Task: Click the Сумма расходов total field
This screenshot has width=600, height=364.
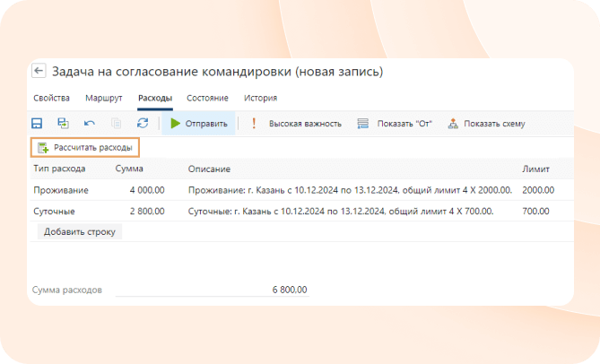Action: click(211, 290)
